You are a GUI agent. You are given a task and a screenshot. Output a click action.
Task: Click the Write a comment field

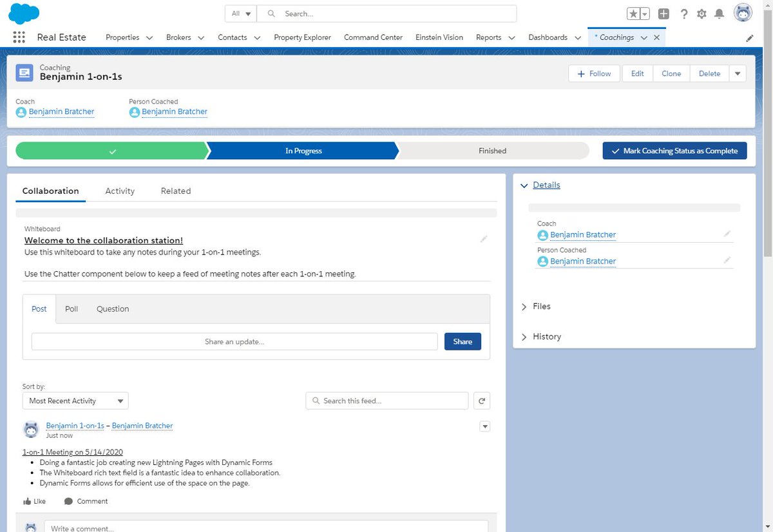(x=266, y=527)
